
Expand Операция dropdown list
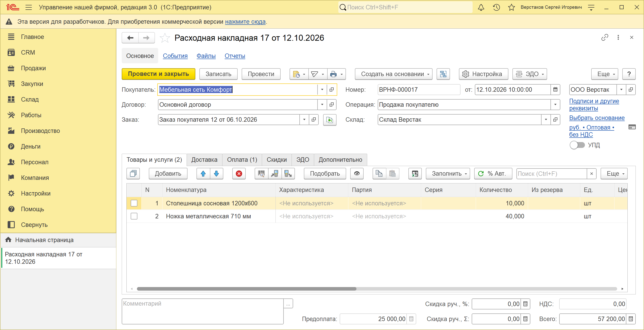point(555,104)
